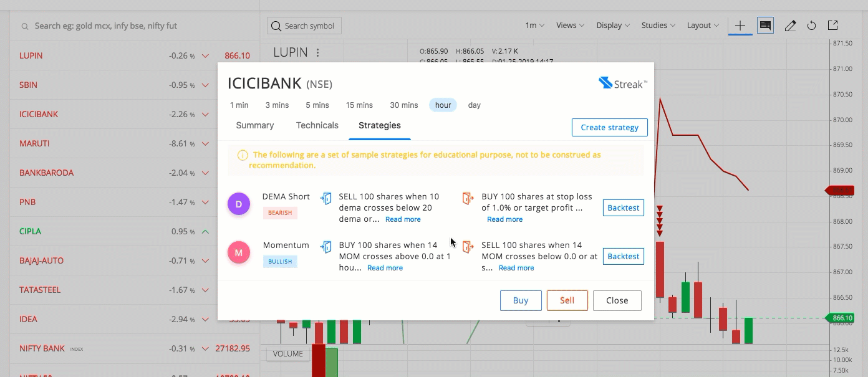Open the Studies dropdown

tap(658, 26)
